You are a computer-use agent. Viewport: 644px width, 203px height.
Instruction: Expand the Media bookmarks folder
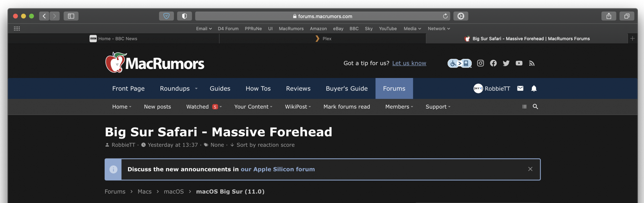click(x=412, y=29)
